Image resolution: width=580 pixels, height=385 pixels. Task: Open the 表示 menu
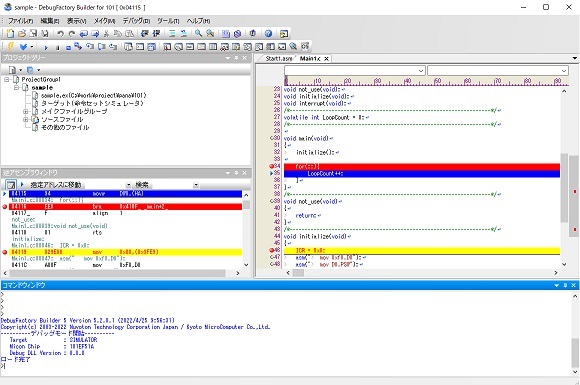coord(76,21)
